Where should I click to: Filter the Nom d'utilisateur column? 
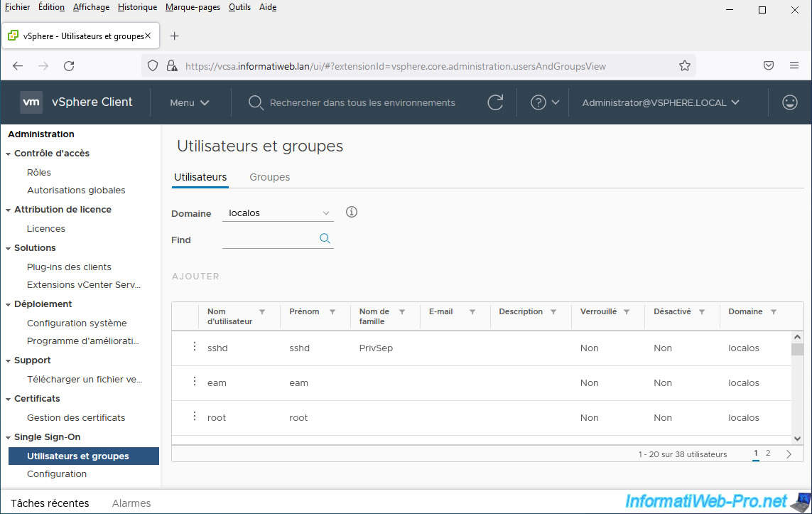[x=263, y=312]
